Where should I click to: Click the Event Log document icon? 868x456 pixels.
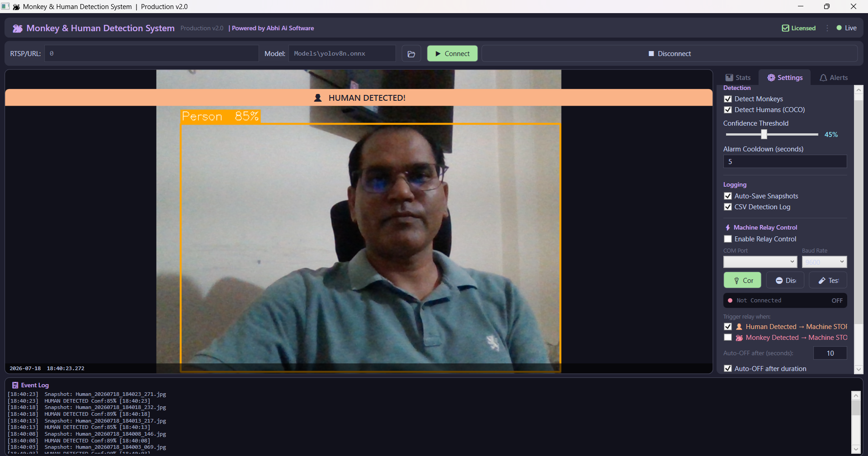tap(15, 385)
